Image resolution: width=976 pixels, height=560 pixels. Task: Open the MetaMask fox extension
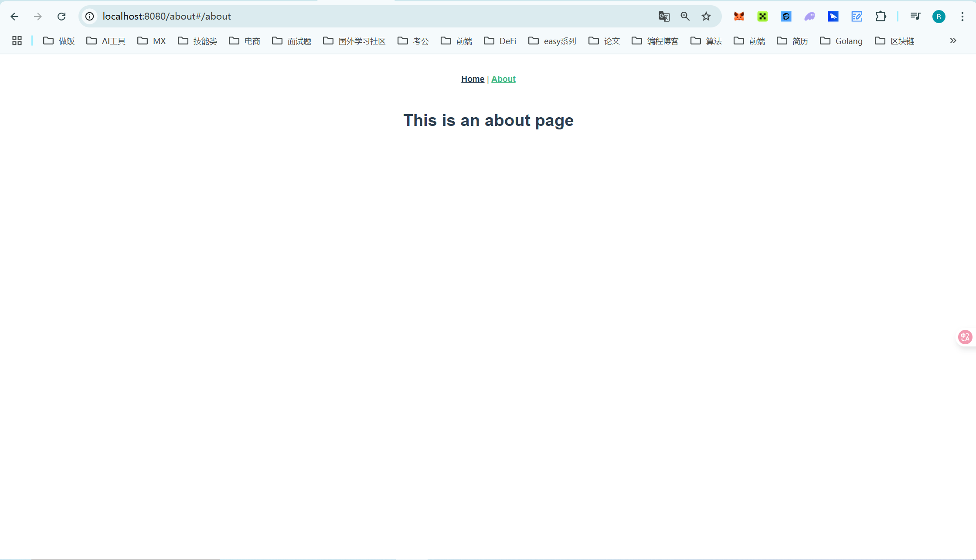(739, 17)
